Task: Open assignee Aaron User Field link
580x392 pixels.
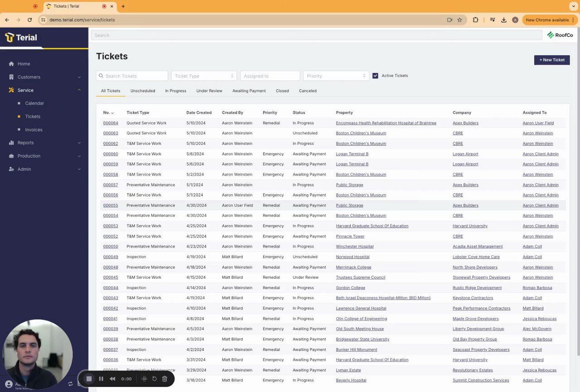Action: point(538,123)
